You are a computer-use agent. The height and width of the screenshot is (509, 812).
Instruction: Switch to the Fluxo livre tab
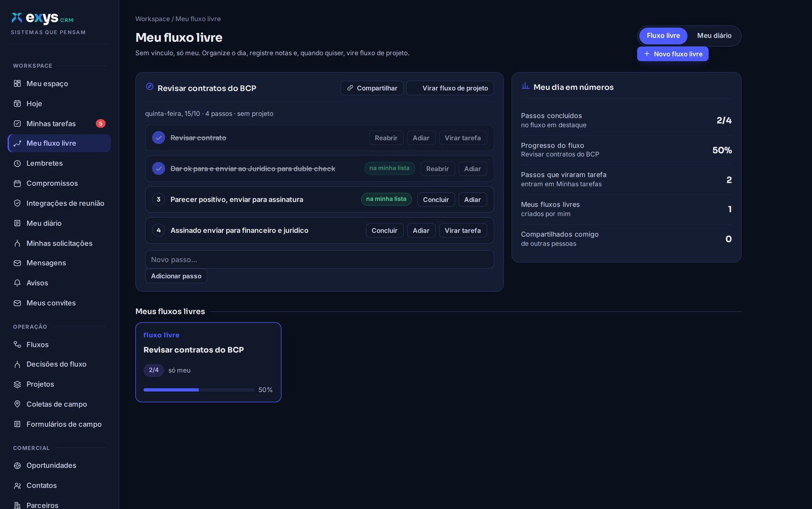pyautogui.click(x=663, y=36)
